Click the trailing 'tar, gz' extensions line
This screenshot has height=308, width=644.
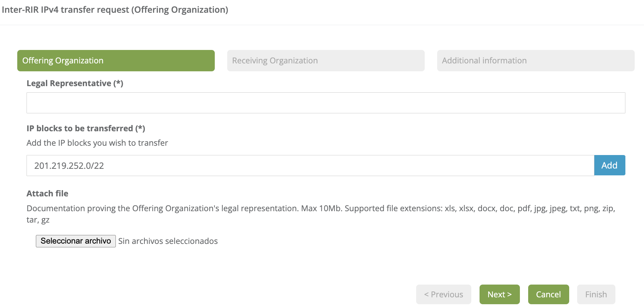[38, 220]
